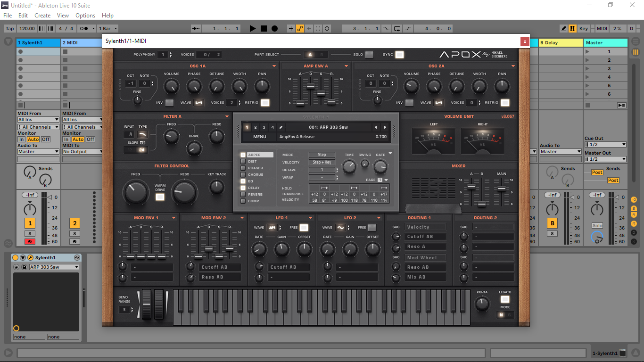644x362 pixels.
Task: Enable the CHORUS effect checkbox
Action: (x=243, y=175)
